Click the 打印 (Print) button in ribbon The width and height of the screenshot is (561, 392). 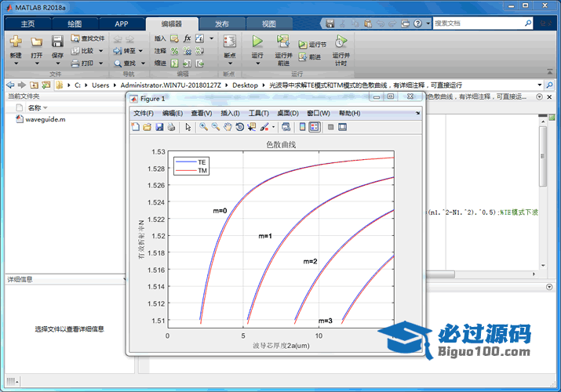(x=82, y=64)
